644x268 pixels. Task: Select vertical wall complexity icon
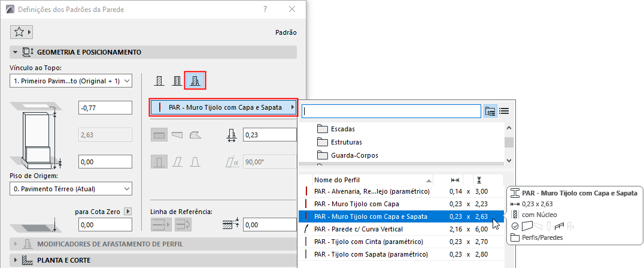pyautogui.click(x=159, y=162)
